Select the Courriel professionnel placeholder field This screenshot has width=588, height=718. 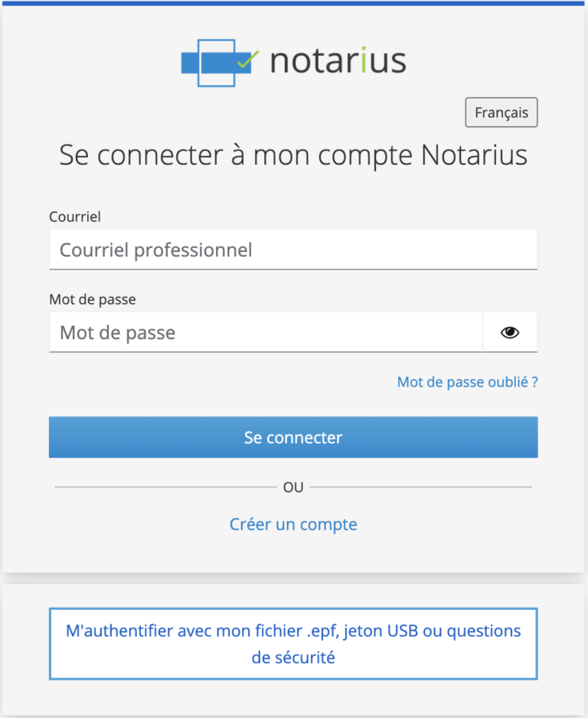pyautogui.click(x=293, y=249)
